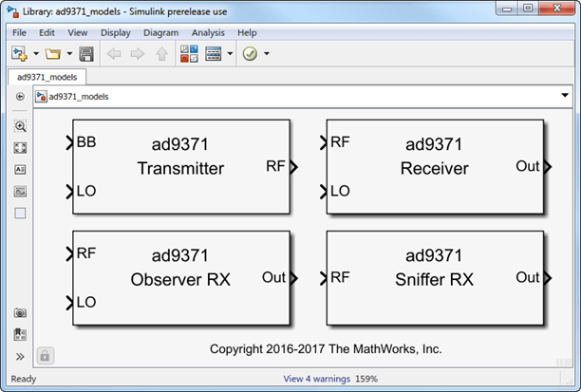Close the Library window
This screenshot has height=392, width=581.
(x=557, y=9)
